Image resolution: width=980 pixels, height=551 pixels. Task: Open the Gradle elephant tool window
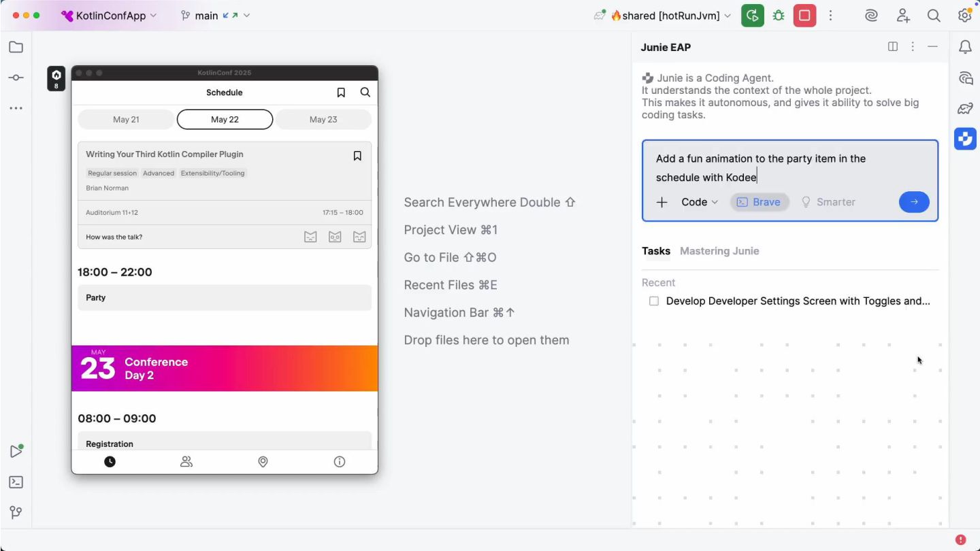[965, 108]
